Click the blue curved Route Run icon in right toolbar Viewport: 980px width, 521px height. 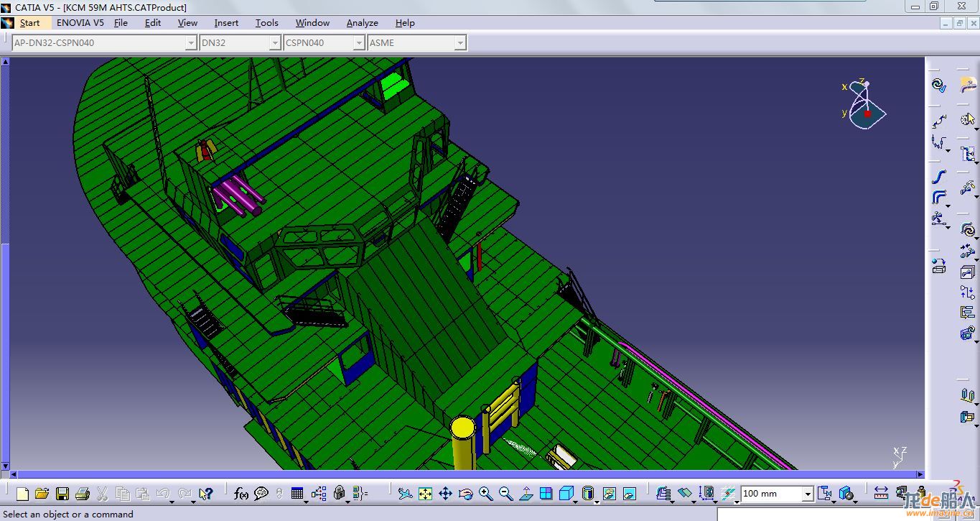(939, 177)
